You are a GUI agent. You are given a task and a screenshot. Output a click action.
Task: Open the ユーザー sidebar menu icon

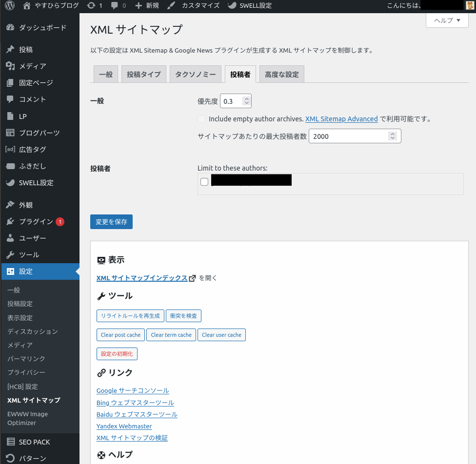[x=10, y=238]
